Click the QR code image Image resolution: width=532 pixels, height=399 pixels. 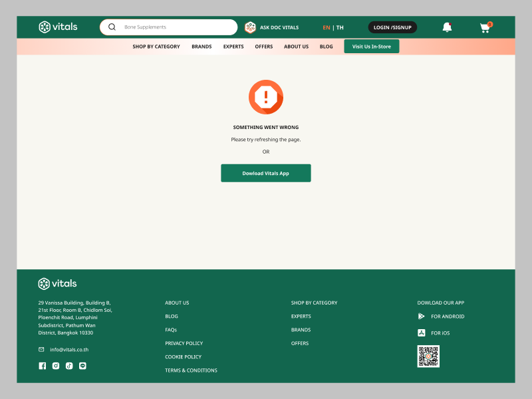(x=428, y=356)
